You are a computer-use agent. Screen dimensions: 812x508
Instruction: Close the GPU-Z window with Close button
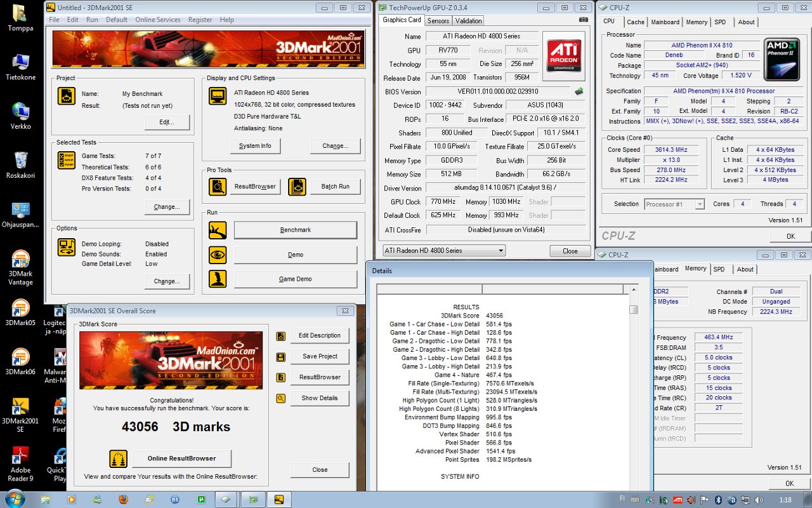[x=570, y=251]
